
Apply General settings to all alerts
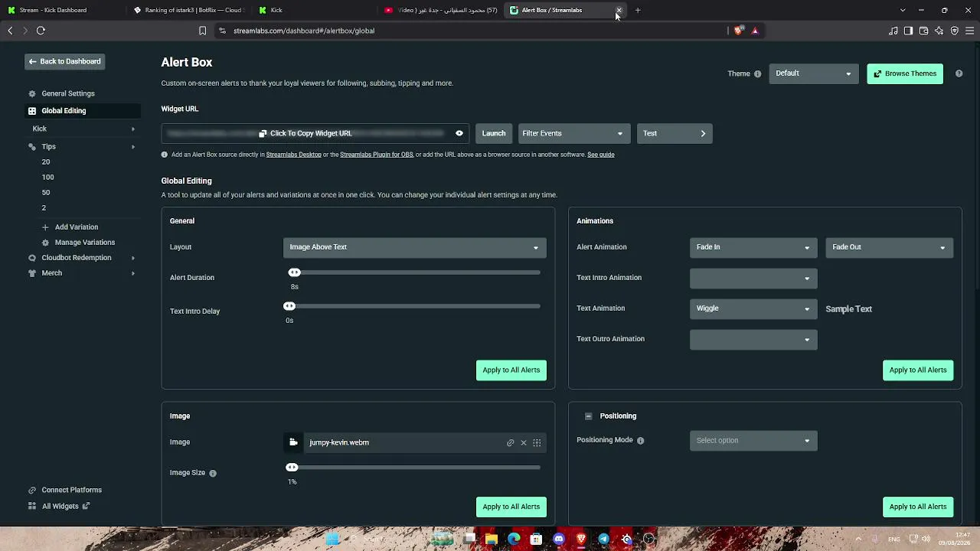[x=511, y=370]
